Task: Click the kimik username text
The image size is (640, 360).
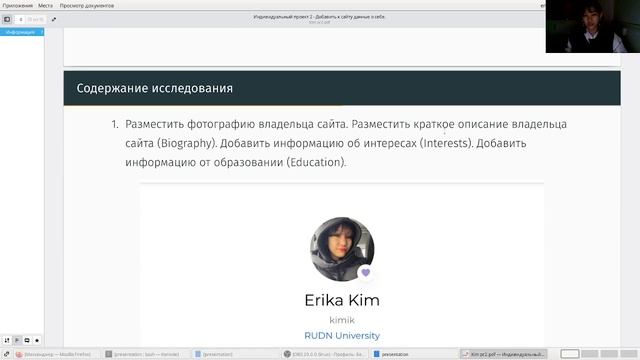Action: pyautogui.click(x=342, y=320)
